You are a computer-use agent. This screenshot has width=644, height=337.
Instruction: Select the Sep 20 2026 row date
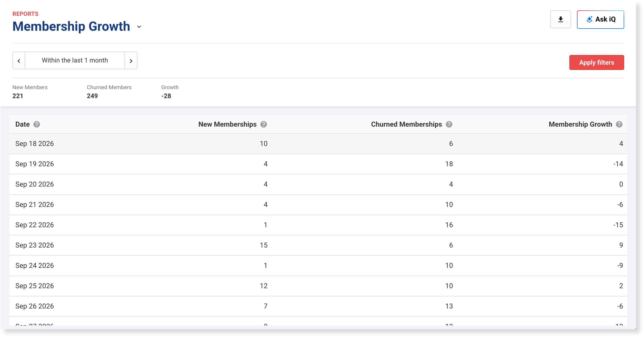click(34, 184)
